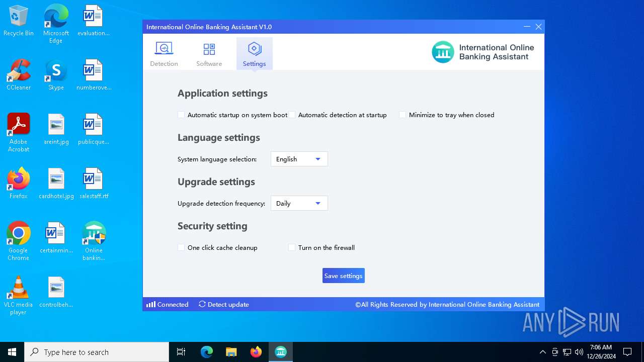The height and width of the screenshot is (362, 644).
Task: Close the Banking Assistant window
Action: pos(538,27)
